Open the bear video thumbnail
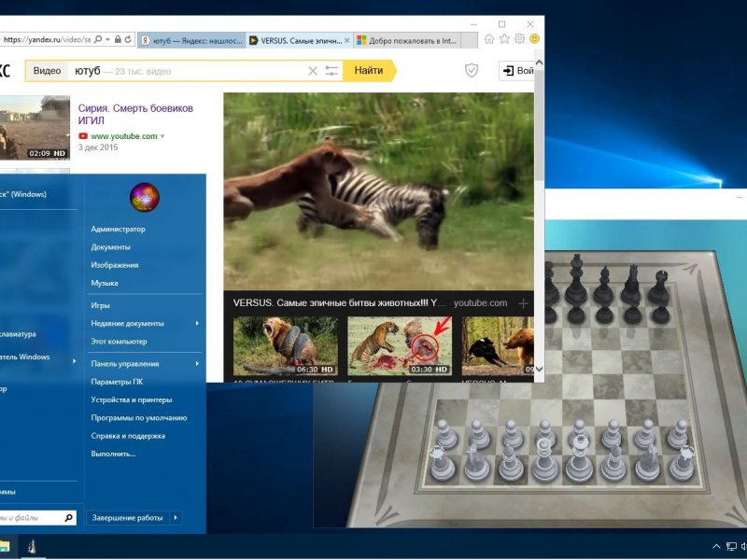The image size is (747, 560). [x=498, y=345]
